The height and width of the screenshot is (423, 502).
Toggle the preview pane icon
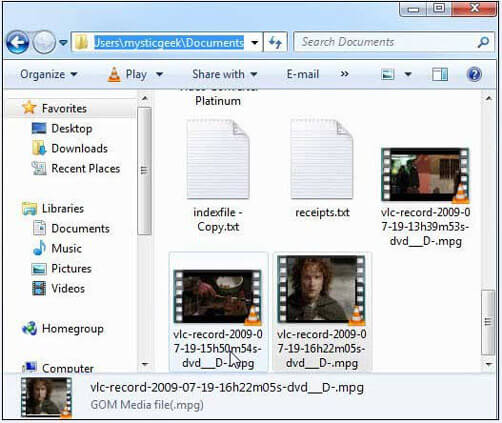pyautogui.click(x=440, y=74)
